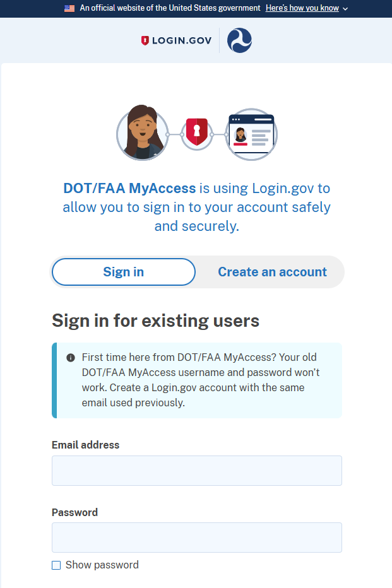
Task: Click the "Sign in for existing users" heading
Action: pos(155,320)
